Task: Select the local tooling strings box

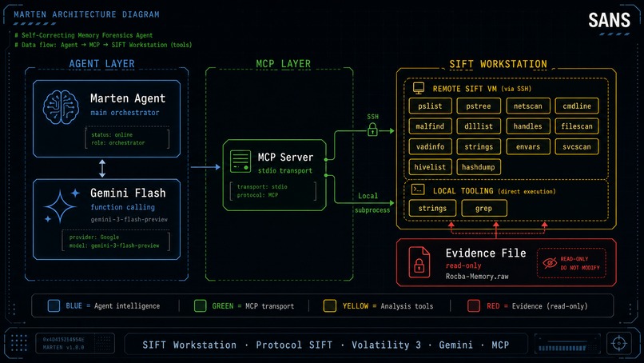Action: 432,208
